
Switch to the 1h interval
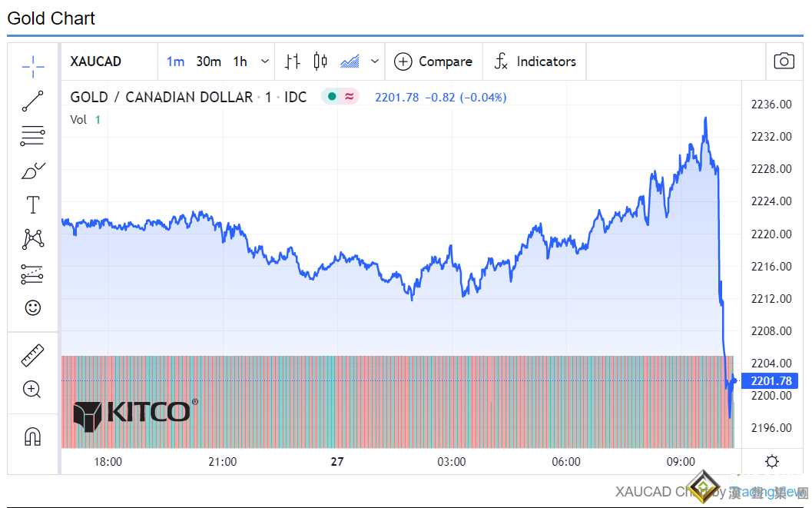pos(240,61)
